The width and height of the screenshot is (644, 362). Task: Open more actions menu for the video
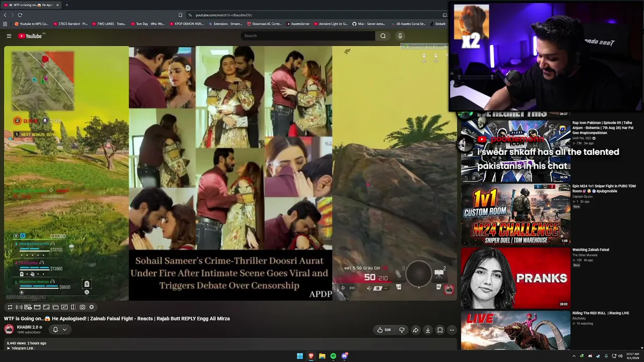[x=452, y=330]
